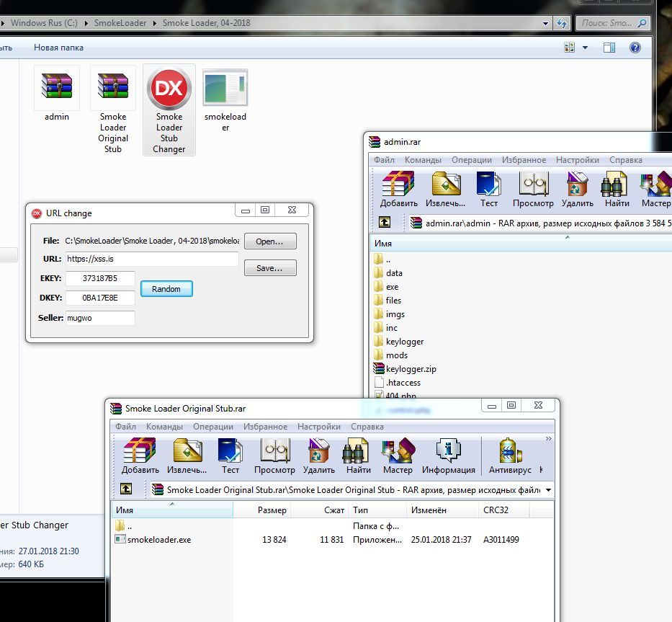Open the Explorer change view icon
Image resolution: width=672 pixels, height=622 pixels.
pos(569,48)
